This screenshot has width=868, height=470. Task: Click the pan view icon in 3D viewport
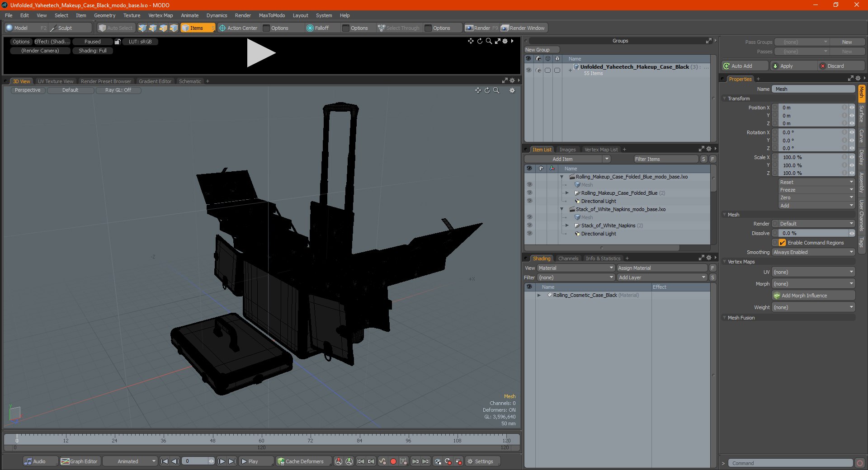coord(478,90)
